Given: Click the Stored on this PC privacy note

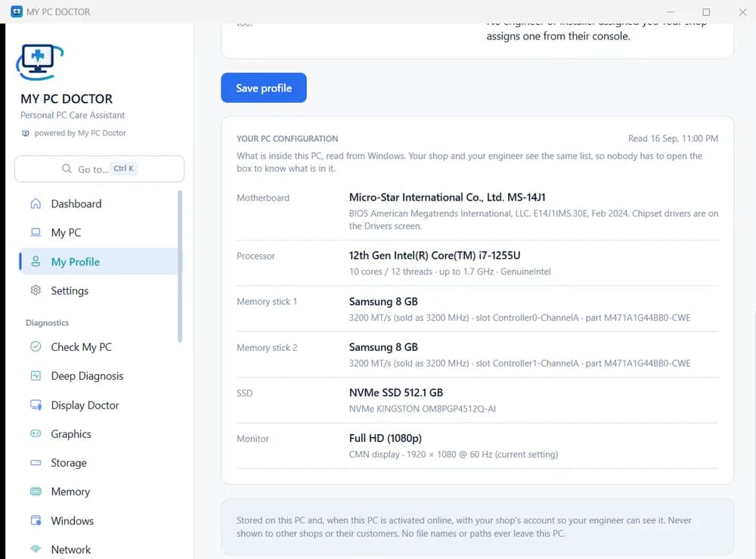Looking at the screenshot, I should click(x=464, y=526).
